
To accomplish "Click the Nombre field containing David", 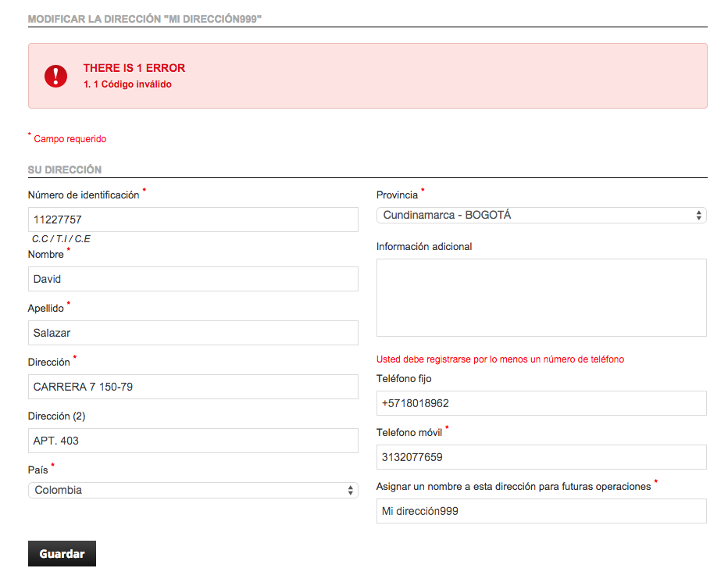I will pos(193,279).
